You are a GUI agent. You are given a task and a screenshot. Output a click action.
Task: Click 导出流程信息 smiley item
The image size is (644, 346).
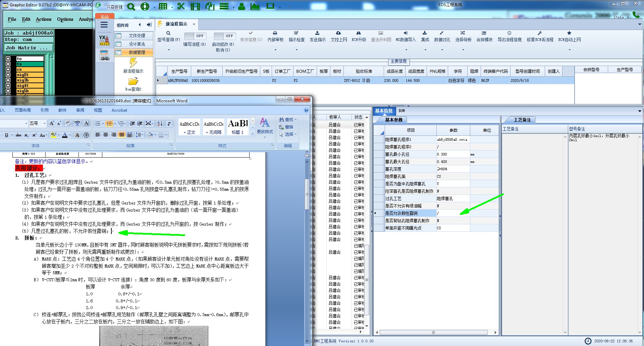509,36
